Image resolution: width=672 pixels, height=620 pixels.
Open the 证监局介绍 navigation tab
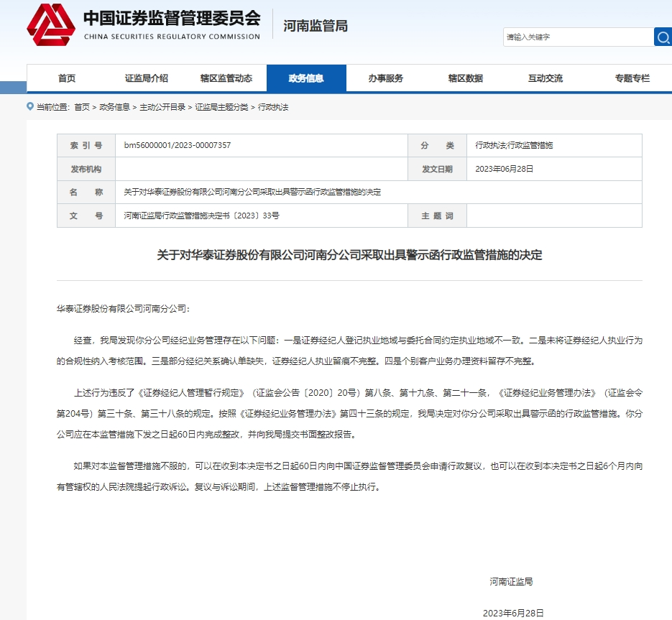146,78
